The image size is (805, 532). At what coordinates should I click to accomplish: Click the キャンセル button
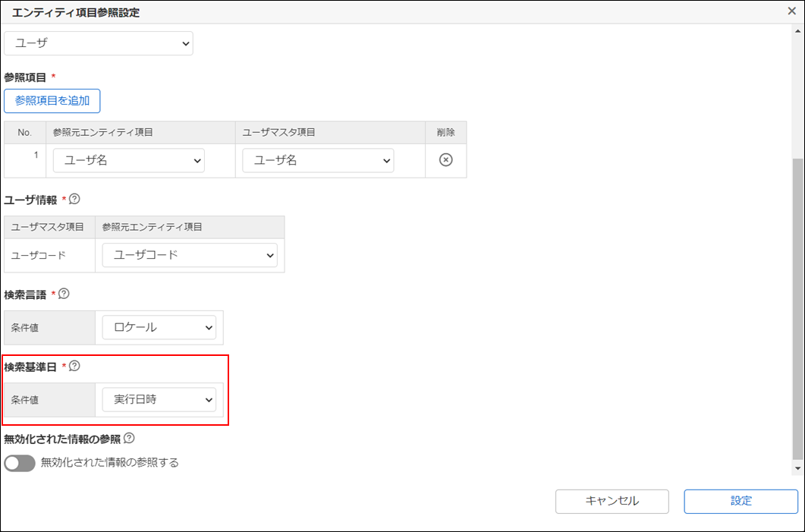click(612, 501)
